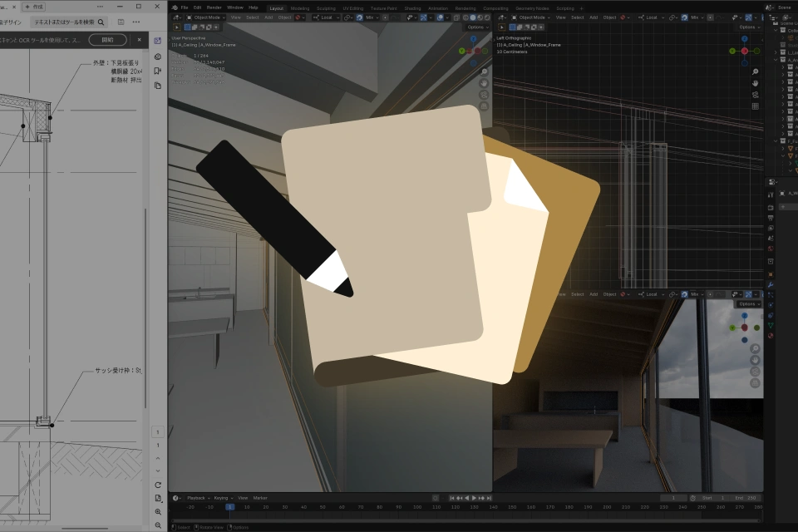Open the File menu in Blender
The width and height of the screenshot is (798, 532).
pyautogui.click(x=185, y=7)
